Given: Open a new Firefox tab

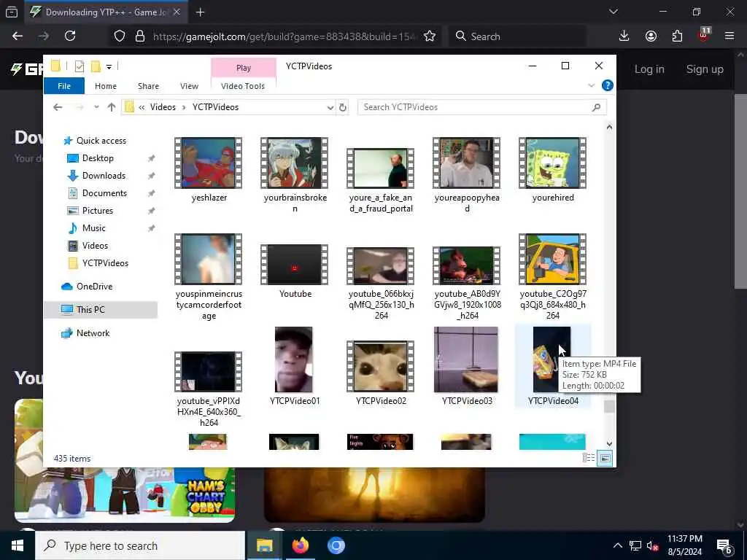Looking at the screenshot, I should point(200,12).
